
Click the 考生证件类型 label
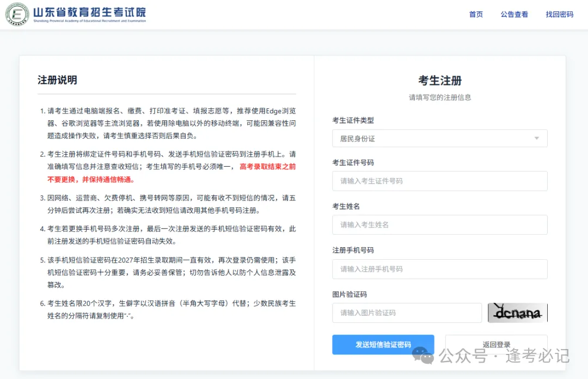[353, 120]
